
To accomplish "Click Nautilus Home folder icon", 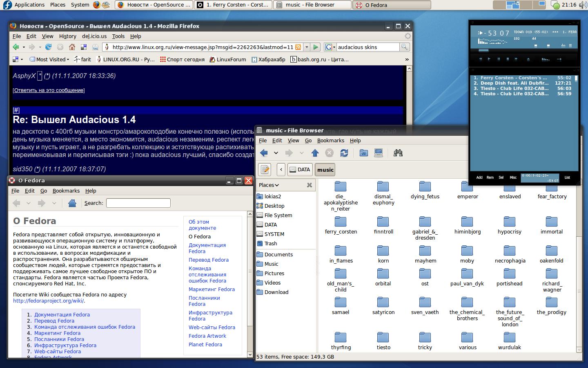I will coord(363,153).
